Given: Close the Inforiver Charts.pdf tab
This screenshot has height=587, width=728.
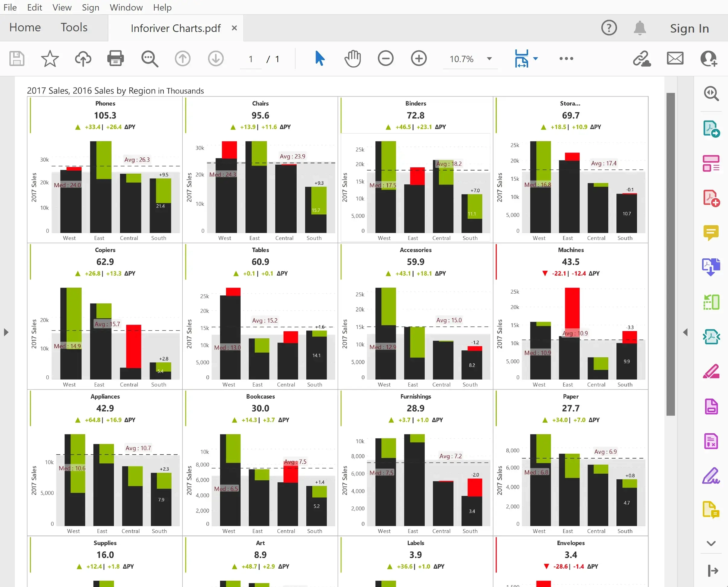Looking at the screenshot, I should [x=234, y=28].
